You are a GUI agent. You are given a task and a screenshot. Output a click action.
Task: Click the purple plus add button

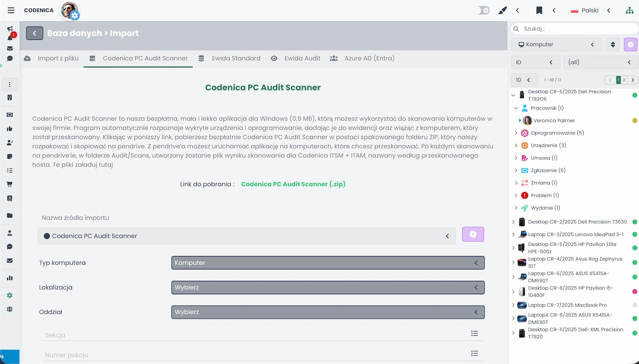click(473, 234)
